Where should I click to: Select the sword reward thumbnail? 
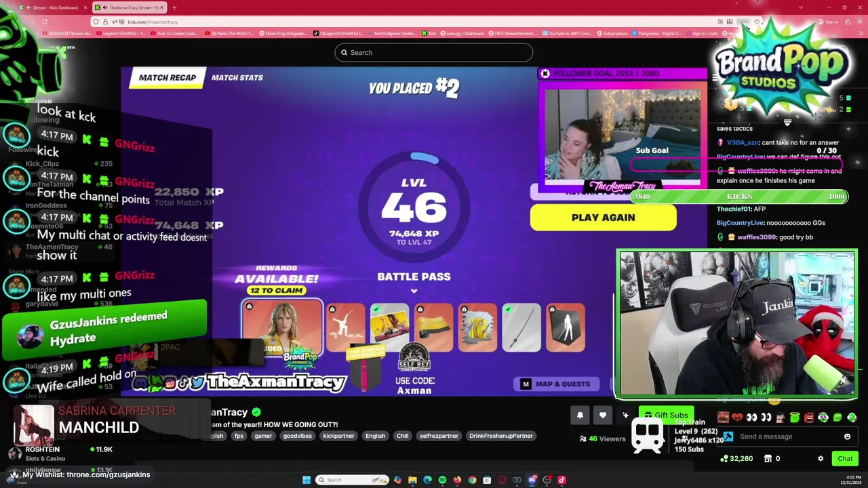pyautogui.click(x=521, y=328)
